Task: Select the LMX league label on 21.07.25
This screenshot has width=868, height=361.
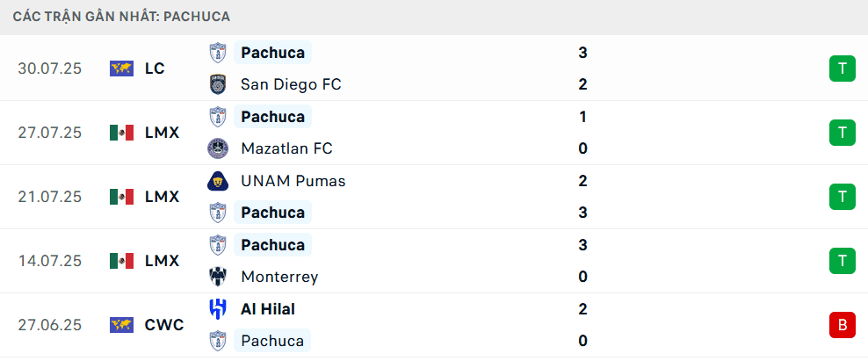Action: [x=162, y=197]
